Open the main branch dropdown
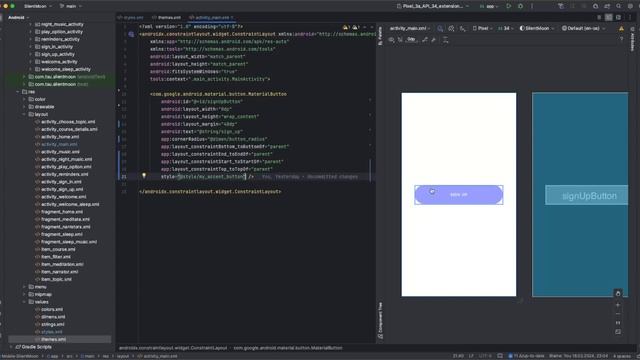Image resolution: width=640 pixels, height=360 pixels. coord(70,6)
